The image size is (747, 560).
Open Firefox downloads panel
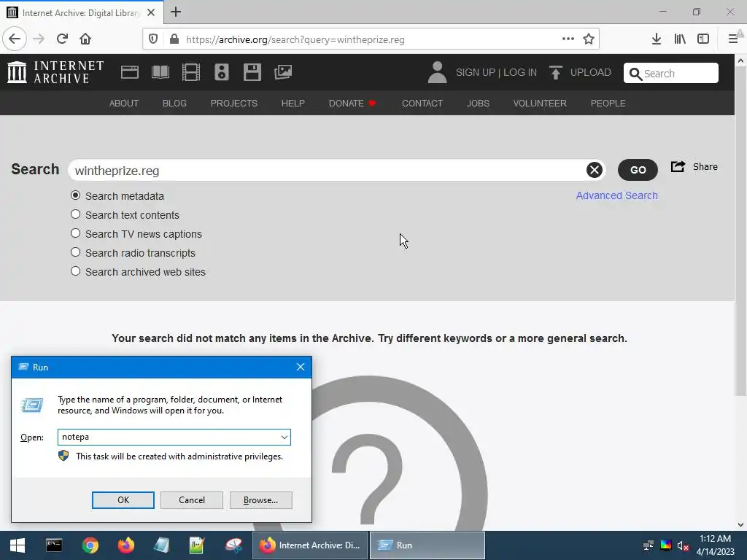tap(657, 39)
